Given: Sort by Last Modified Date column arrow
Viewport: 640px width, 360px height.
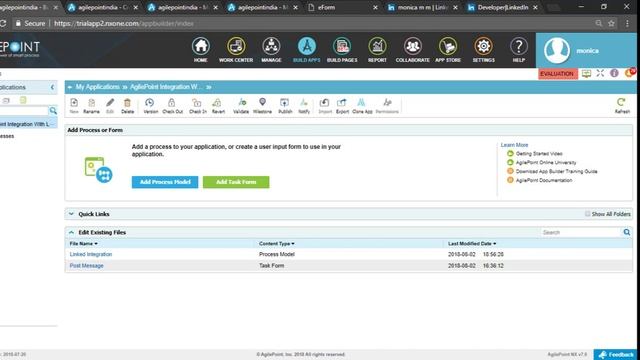Looking at the screenshot, I should 495,244.
